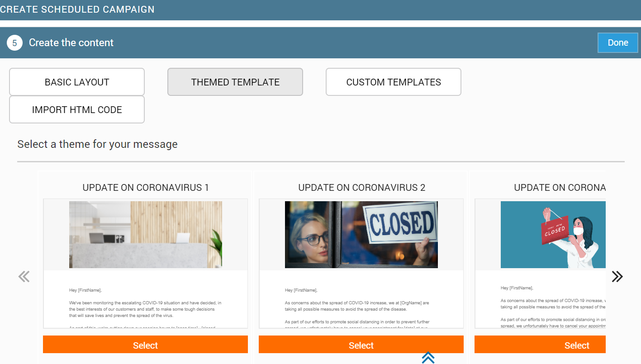Select the Update on Coronavirus 1 template

click(145, 345)
